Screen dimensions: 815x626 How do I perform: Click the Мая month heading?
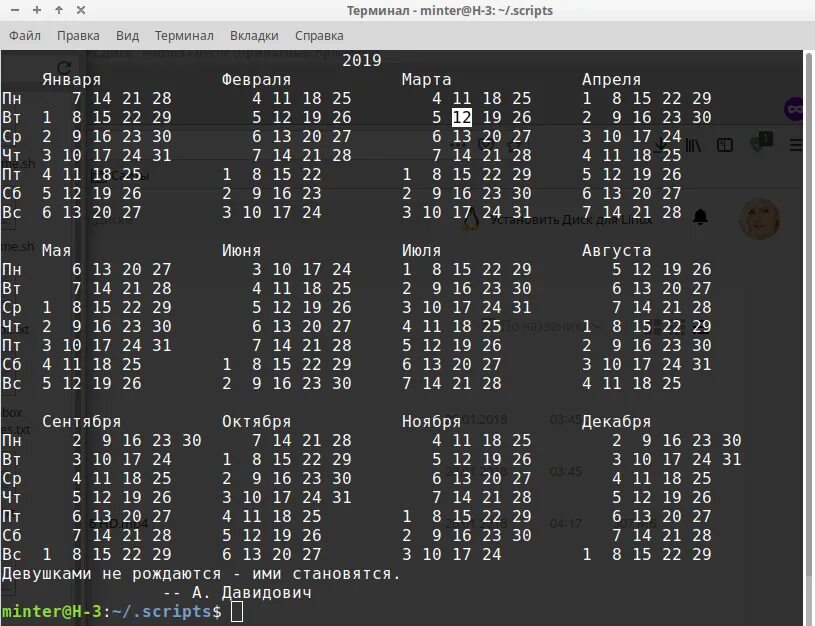click(56, 251)
